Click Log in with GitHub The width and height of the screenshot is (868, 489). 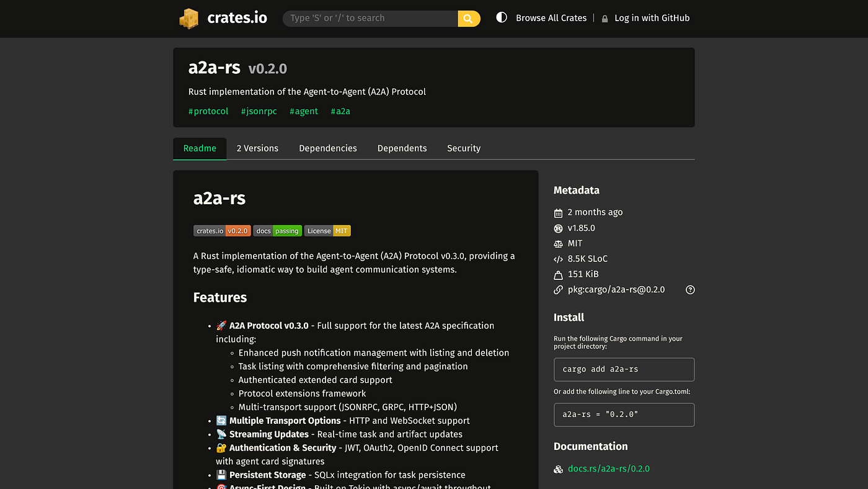tap(652, 18)
